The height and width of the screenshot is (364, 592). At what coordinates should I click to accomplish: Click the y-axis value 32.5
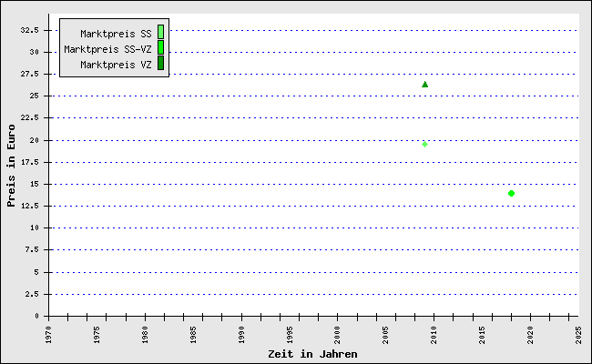point(29,30)
